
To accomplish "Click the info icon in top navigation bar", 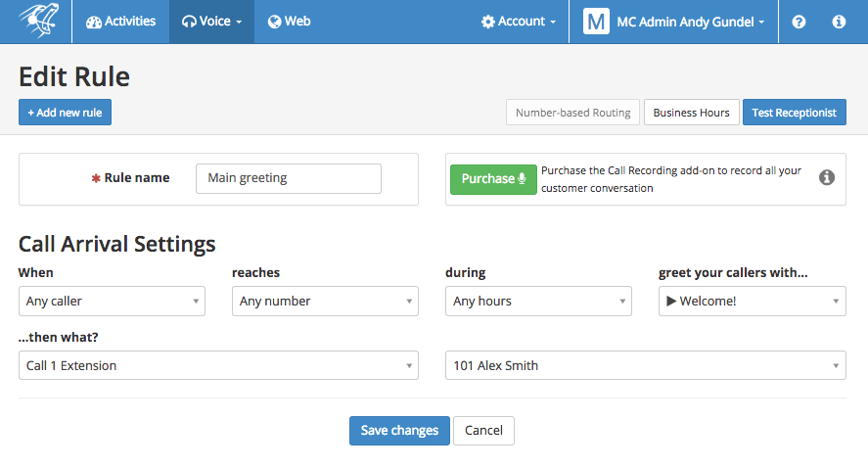I will pyautogui.click(x=839, y=22).
